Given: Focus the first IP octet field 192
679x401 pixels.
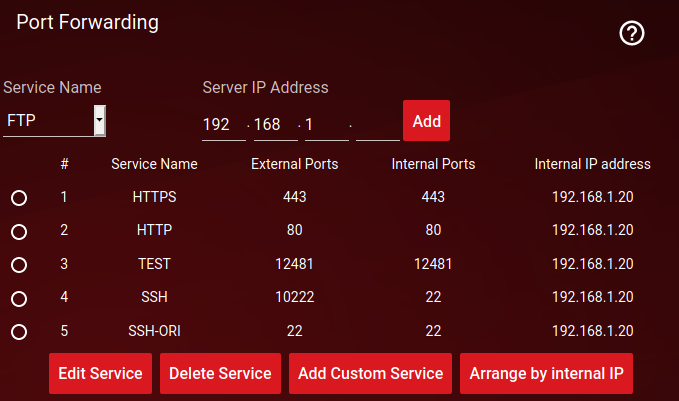Looking at the screenshot, I should [x=224, y=123].
